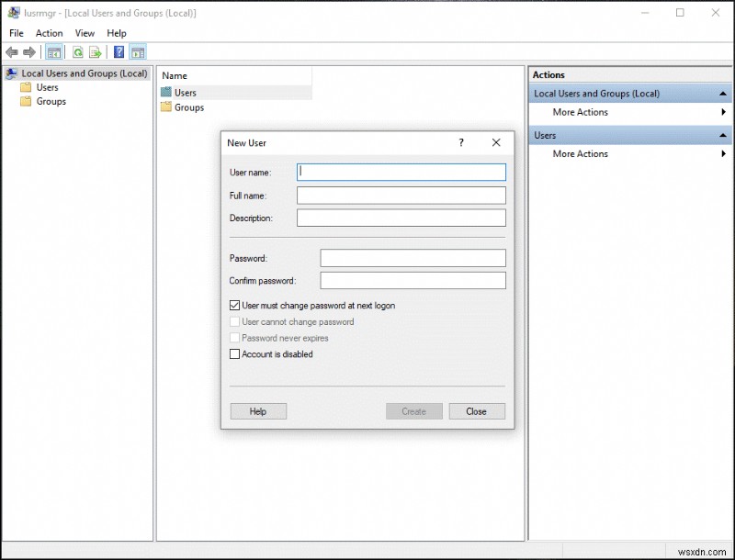Click the question mark in New User dialog
The width and height of the screenshot is (735, 560).
pos(461,143)
